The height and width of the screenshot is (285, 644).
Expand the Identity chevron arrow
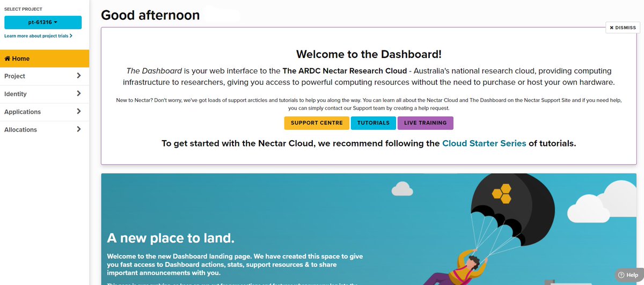[79, 93]
